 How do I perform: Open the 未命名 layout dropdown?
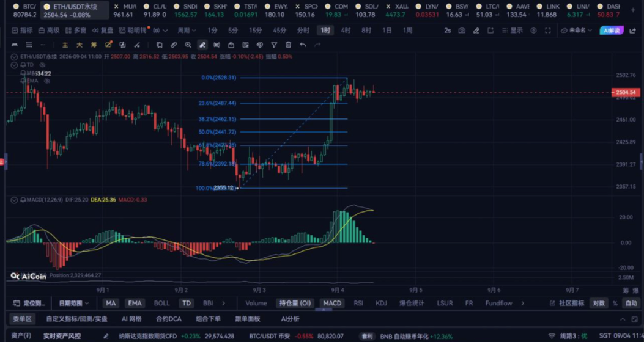577,31
